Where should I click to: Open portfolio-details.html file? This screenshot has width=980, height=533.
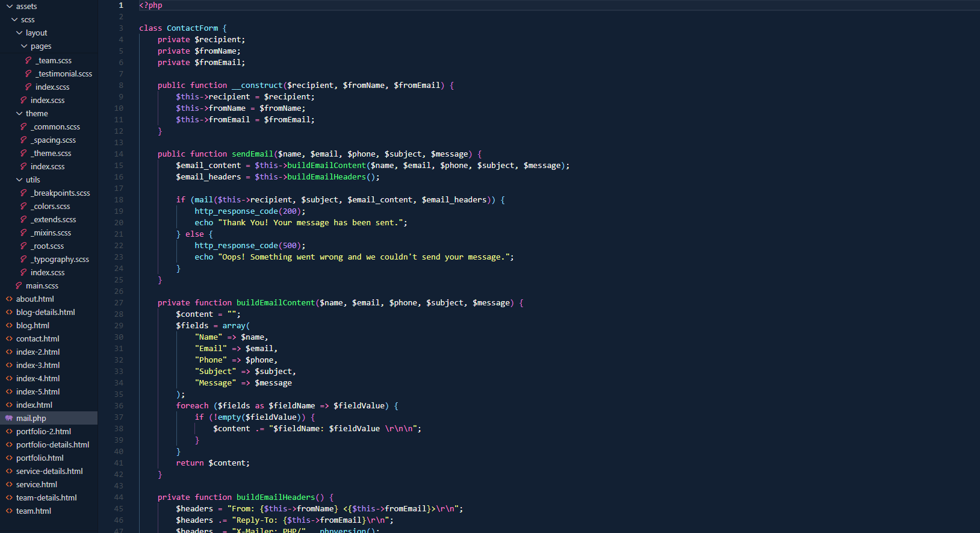52,444
